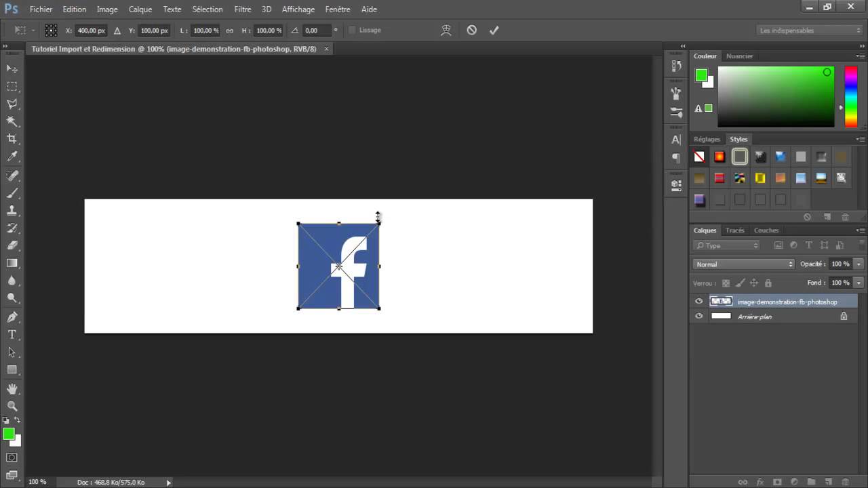This screenshot has height=488, width=868.
Task: Switch to the Nuancier tab
Action: [739, 56]
